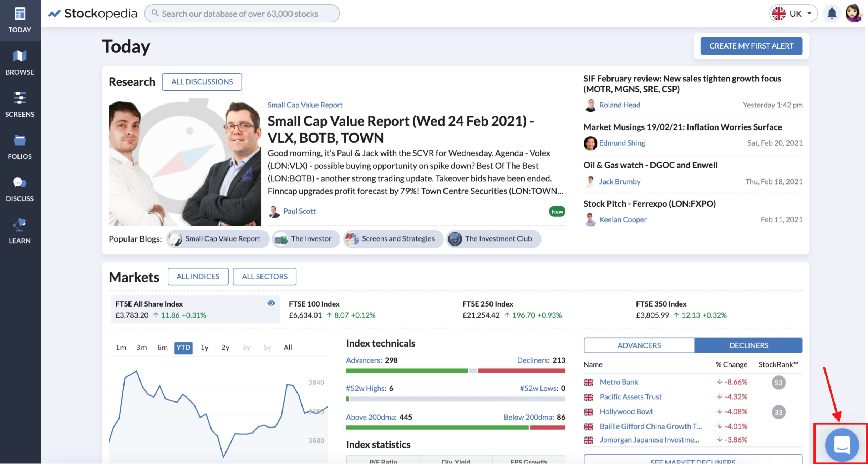Select the All chart range
The image size is (868, 470).
[288, 348]
